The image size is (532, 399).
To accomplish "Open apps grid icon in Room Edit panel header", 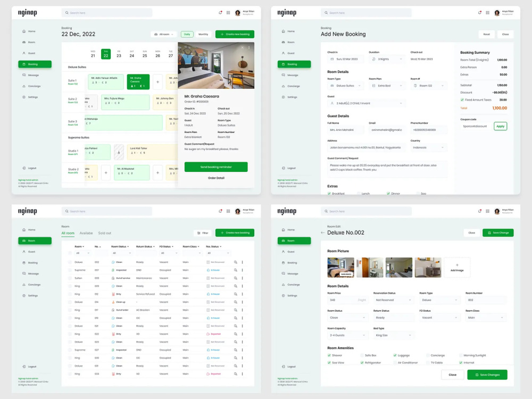I will click(x=487, y=211).
